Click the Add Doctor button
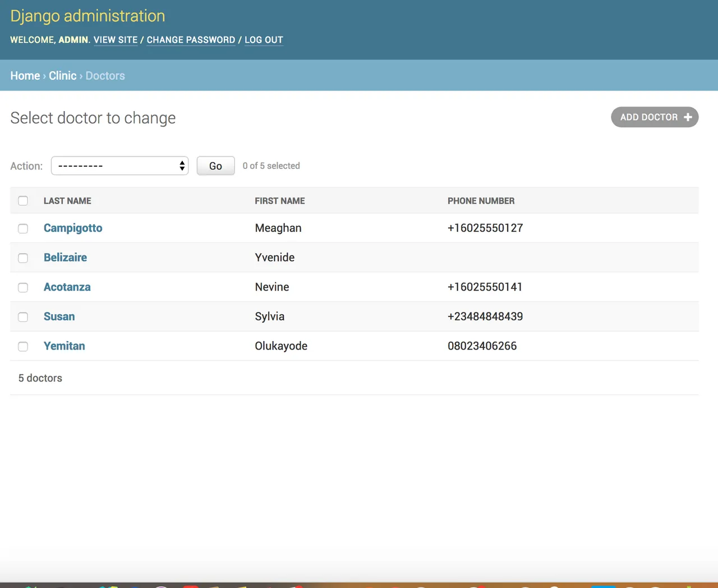 coord(655,117)
